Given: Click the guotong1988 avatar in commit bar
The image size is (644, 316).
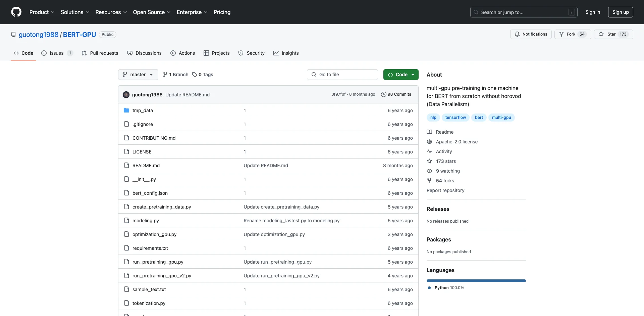Looking at the screenshot, I should pyautogui.click(x=126, y=95).
